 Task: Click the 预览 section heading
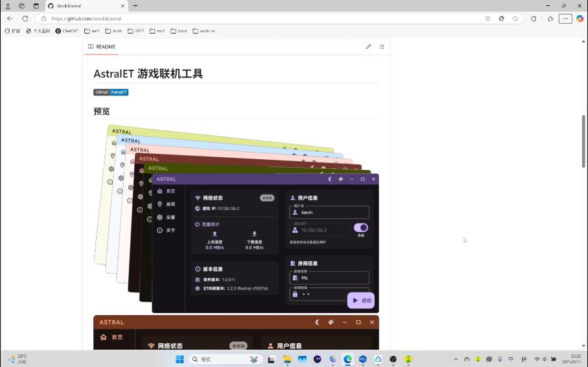(102, 111)
